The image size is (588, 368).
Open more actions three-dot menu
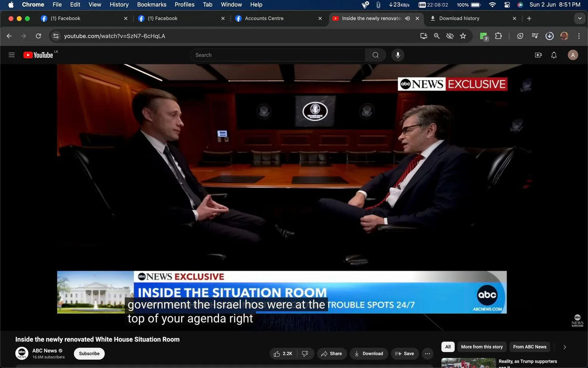click(428, 353)
